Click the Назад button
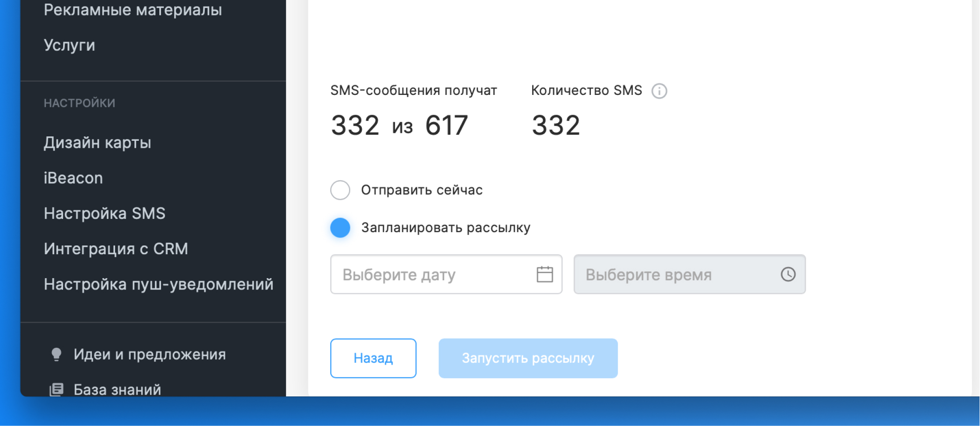This screenshot has width=980, height=426. 373,358
